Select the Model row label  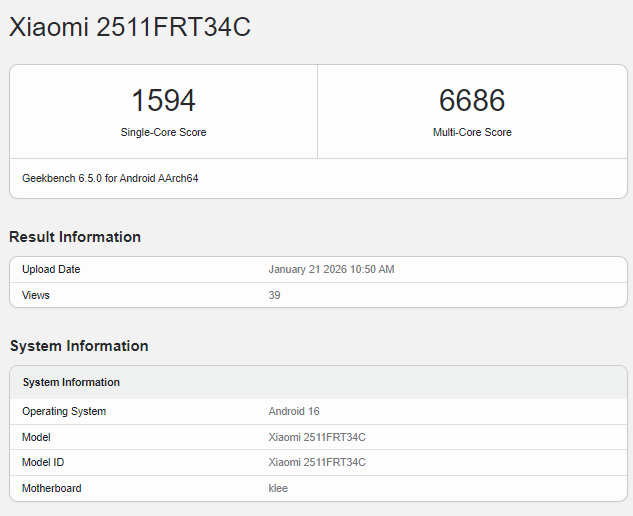coord(36,437)
